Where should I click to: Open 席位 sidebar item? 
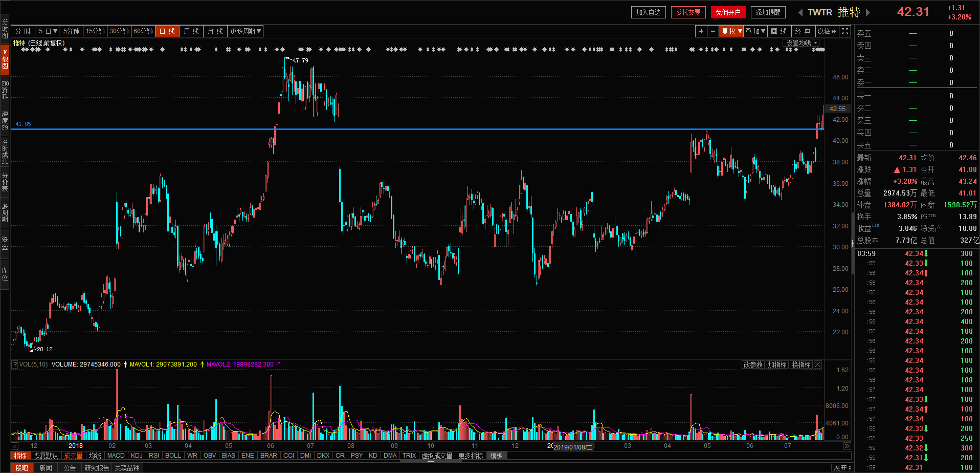5,274
